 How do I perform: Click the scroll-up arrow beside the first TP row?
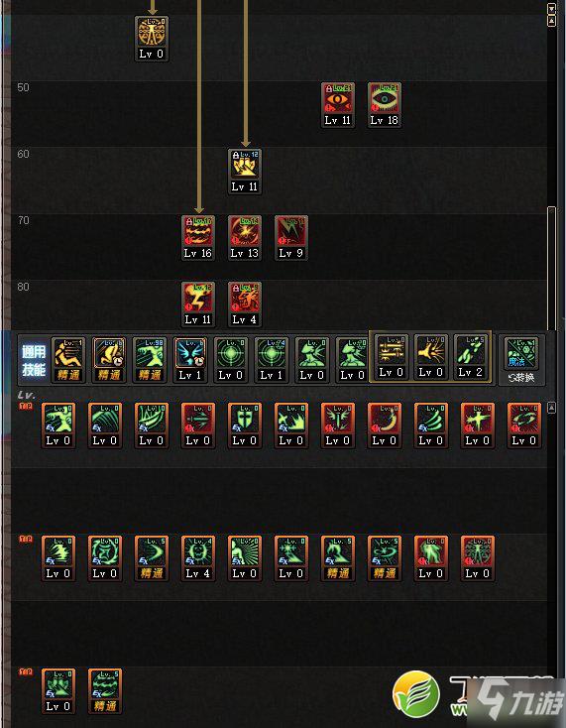[551, 408]
